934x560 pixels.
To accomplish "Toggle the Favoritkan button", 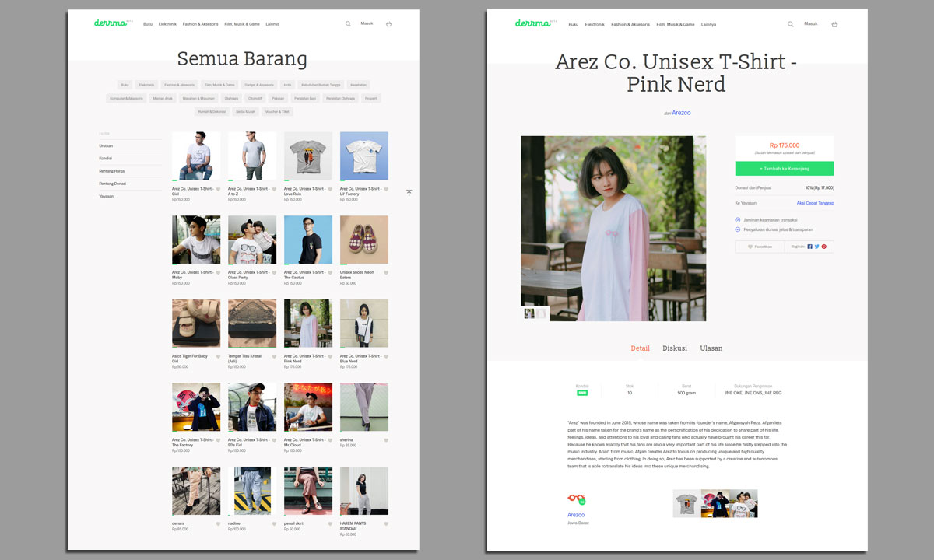I will pos(760,247).
